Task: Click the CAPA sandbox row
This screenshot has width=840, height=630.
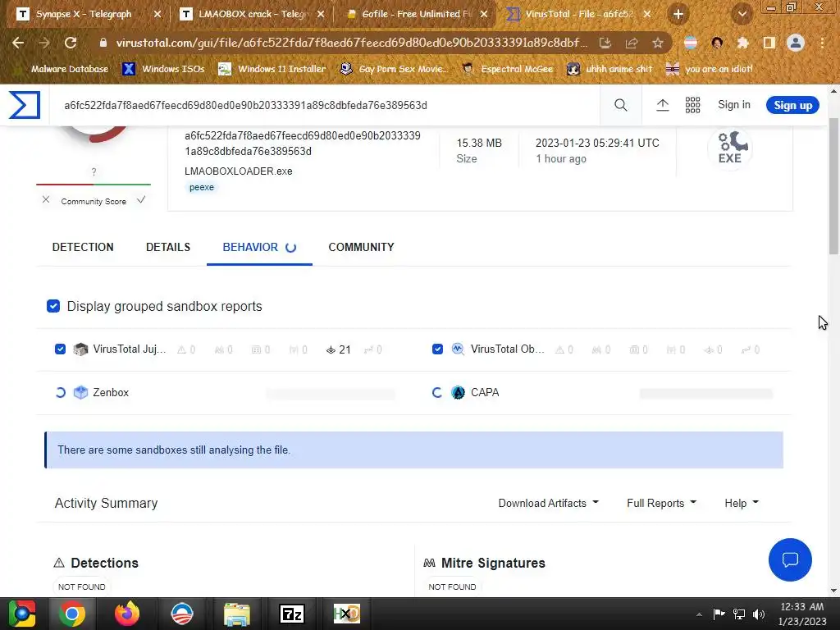Action: (603, 393)
